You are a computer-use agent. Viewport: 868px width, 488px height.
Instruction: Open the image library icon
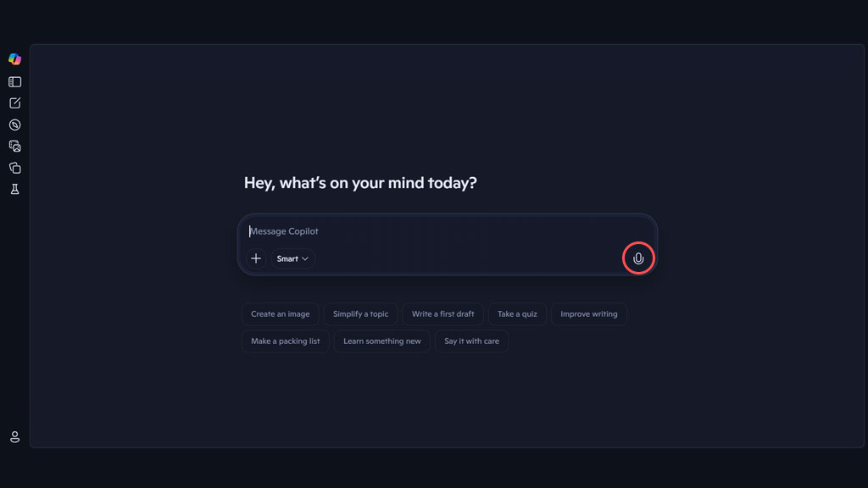pos(15,146)
